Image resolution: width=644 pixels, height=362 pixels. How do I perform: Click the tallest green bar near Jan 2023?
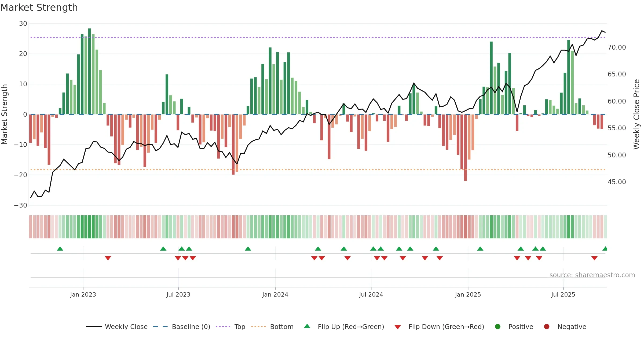90,71
